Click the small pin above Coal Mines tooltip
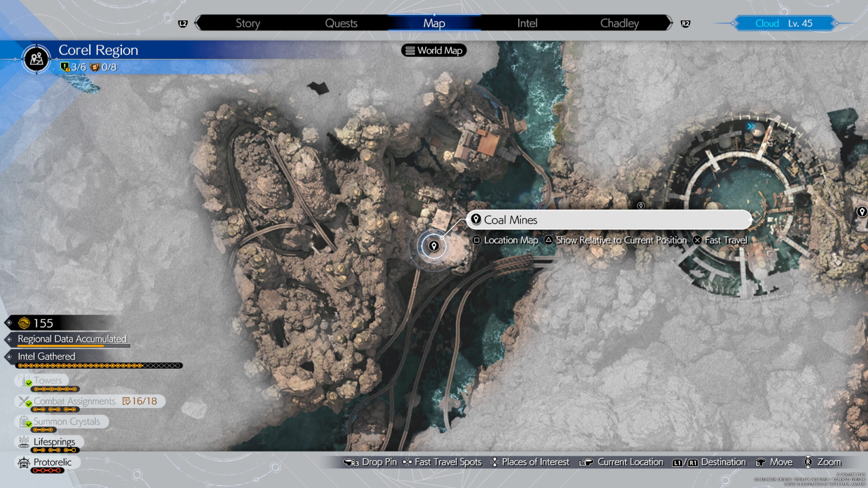This screenshot has height=488, width=868. (x=641, y=205)
